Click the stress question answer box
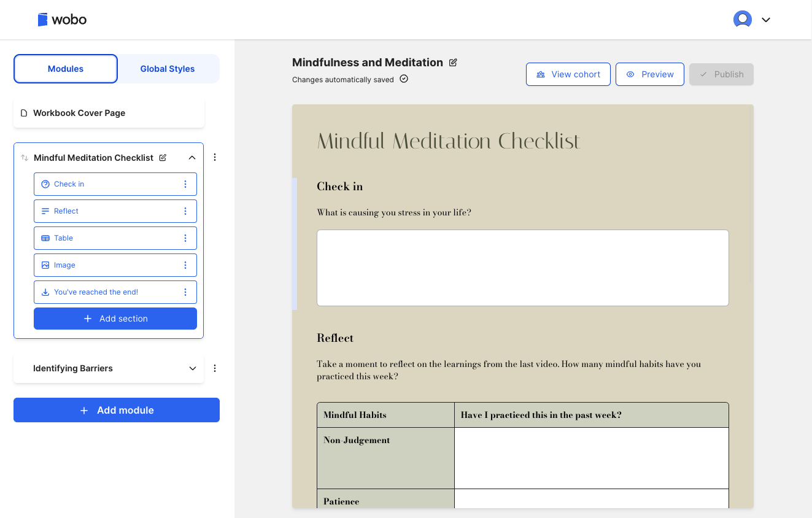 (x=523, y=268)
